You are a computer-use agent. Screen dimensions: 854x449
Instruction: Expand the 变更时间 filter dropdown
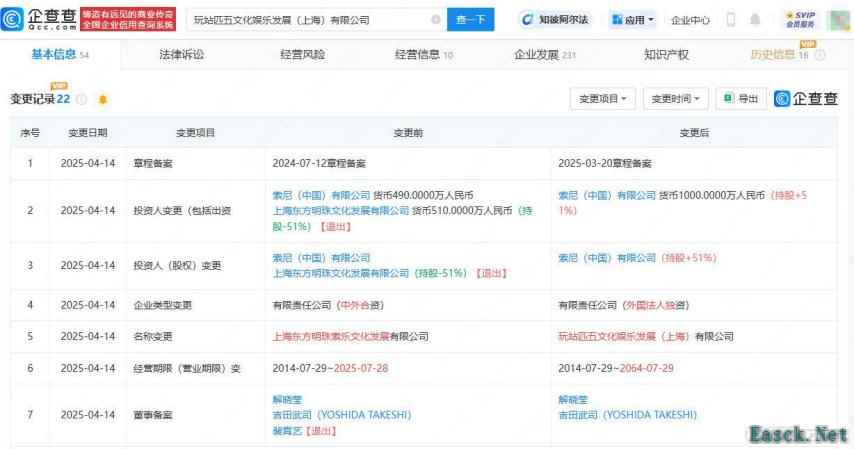(675, 99)
